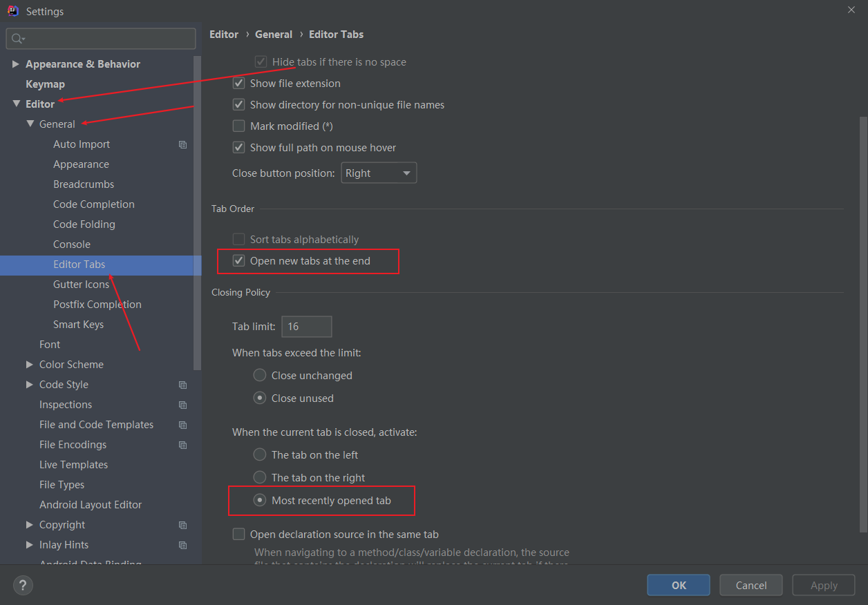
Task: Click the project-level copy icon beside Code Style
Action: tap(183, 385)
